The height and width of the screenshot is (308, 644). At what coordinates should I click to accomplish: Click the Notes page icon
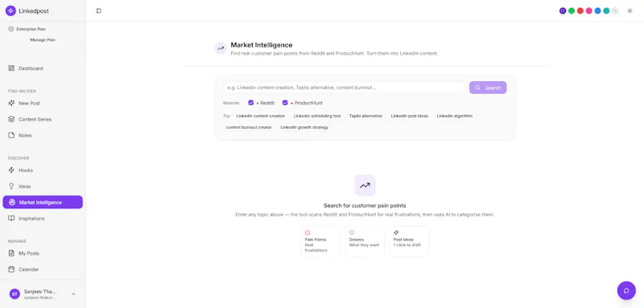click(x=11, y=135)
